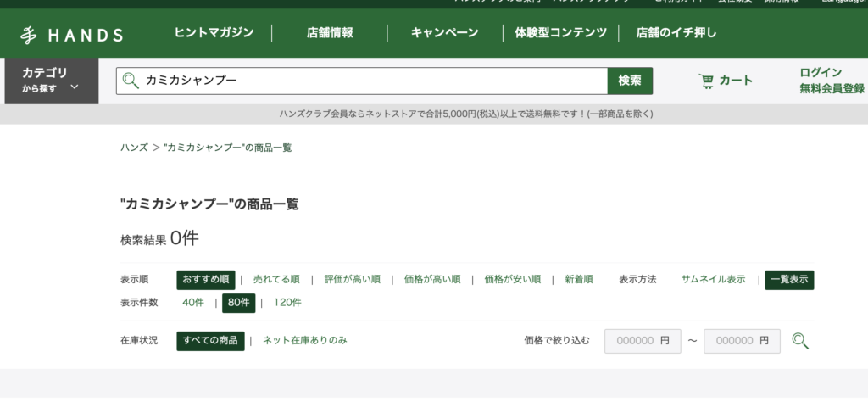
Task: Click the カミカシャンプーの商品一覧 breadcrumb
Action: click(227, 148)
